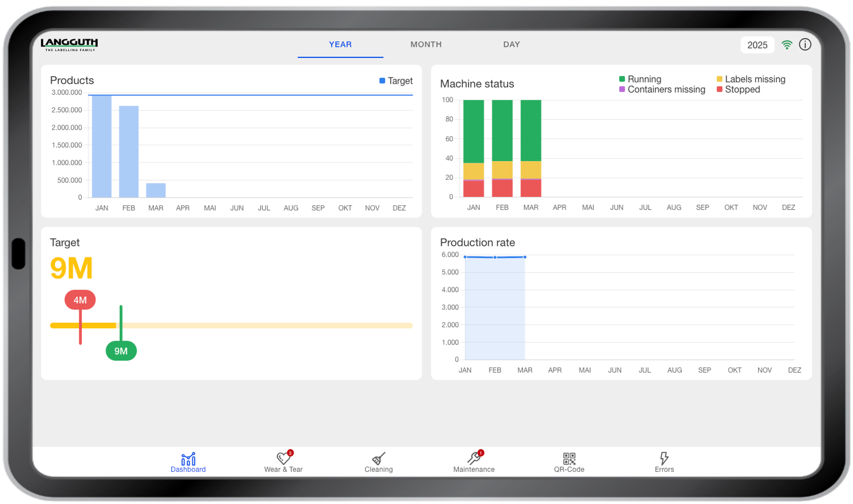The height and width of the screenshot is (504, 853).
Task: Click the green Wi-Fi status icon
Action: coord(787,45)
